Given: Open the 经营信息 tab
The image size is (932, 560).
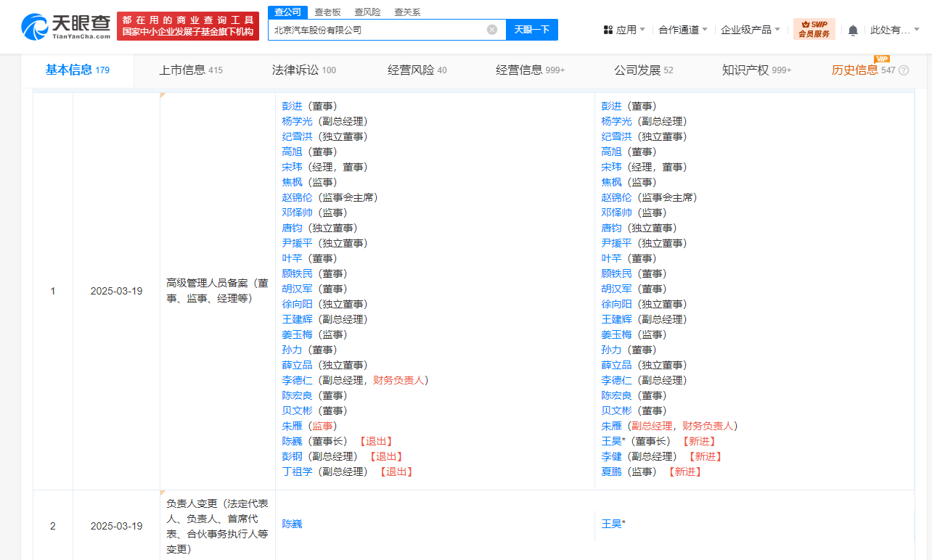Looking at the screenshot, I should pyautogui.click(x=531, y=70).
